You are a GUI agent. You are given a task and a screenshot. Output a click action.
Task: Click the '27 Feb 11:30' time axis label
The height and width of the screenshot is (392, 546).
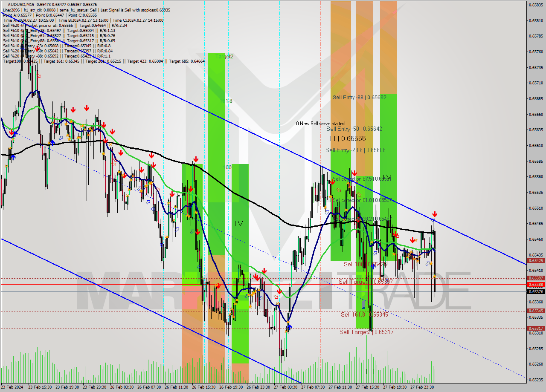[340, 387]
